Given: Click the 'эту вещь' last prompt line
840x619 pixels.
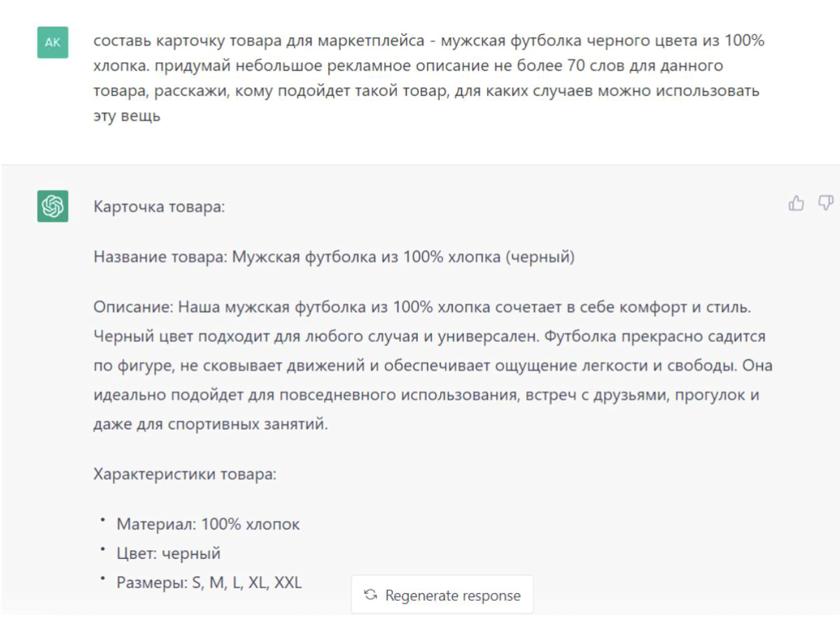Looking at the screenshot, I should 127,116.
